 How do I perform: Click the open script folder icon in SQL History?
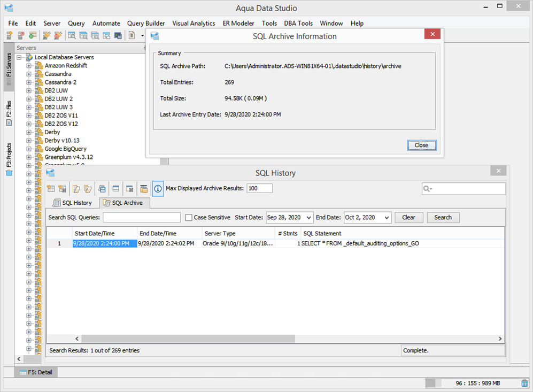coord(76,188)
